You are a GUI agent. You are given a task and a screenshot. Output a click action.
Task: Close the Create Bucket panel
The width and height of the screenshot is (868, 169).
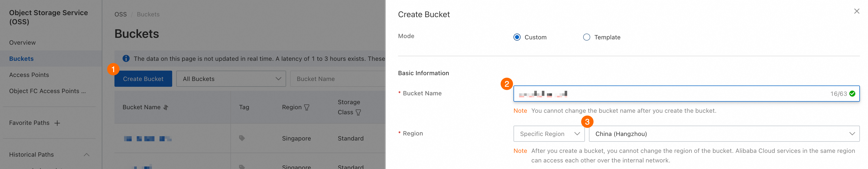(x=857, y=11)
